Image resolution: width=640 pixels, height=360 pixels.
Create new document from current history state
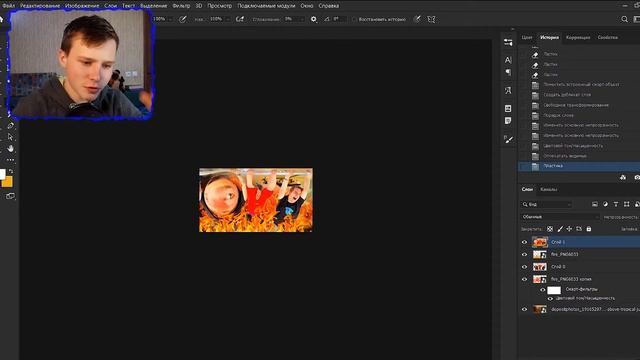click(x=623, y=177)
